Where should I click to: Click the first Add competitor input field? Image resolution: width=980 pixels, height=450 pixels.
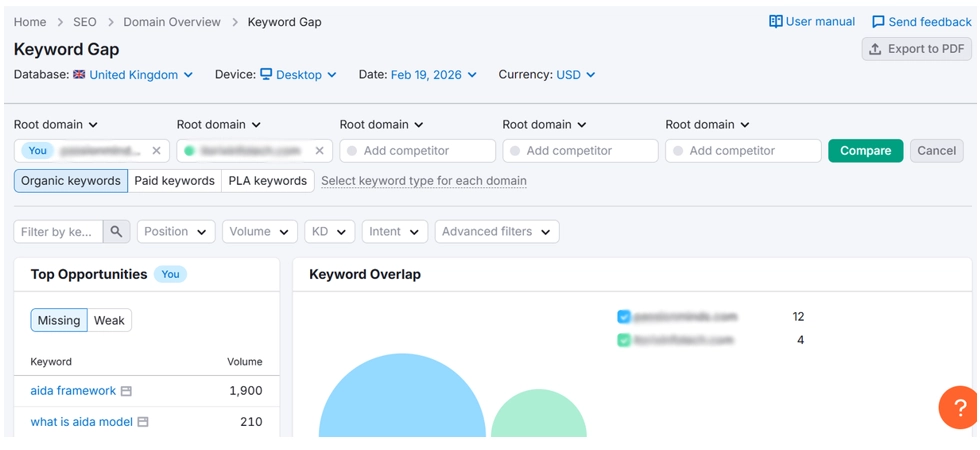point(418,151)
